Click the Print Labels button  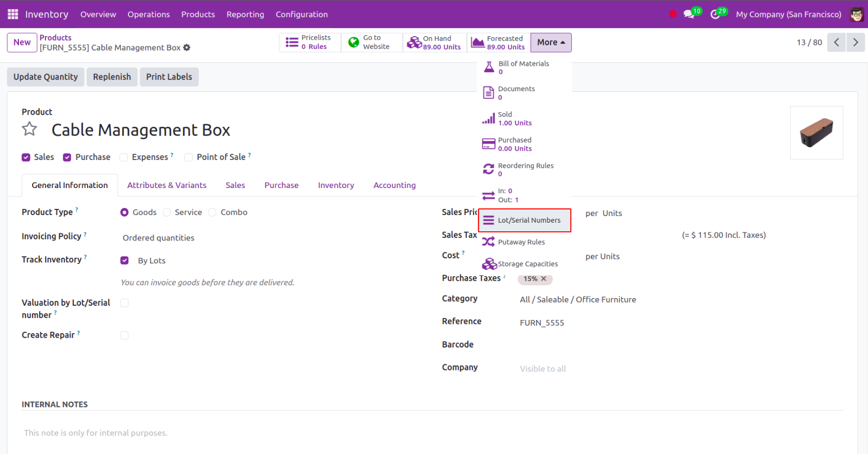click(169, 77)
